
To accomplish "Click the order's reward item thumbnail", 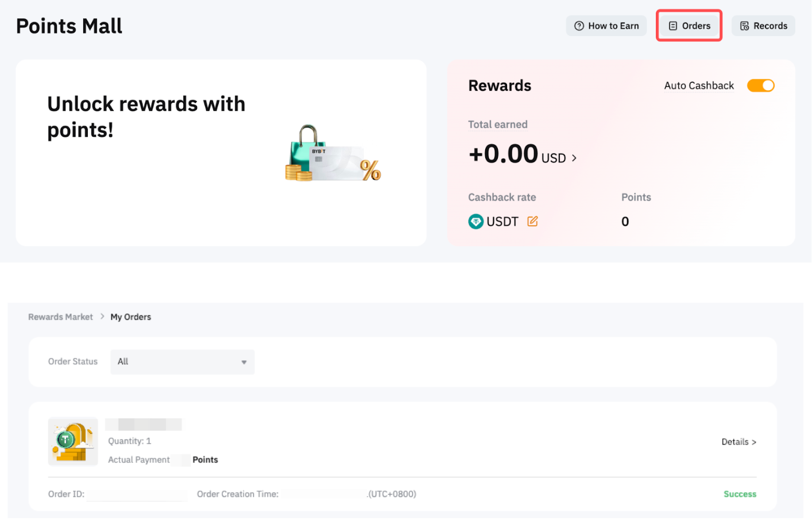I will 73,441.
